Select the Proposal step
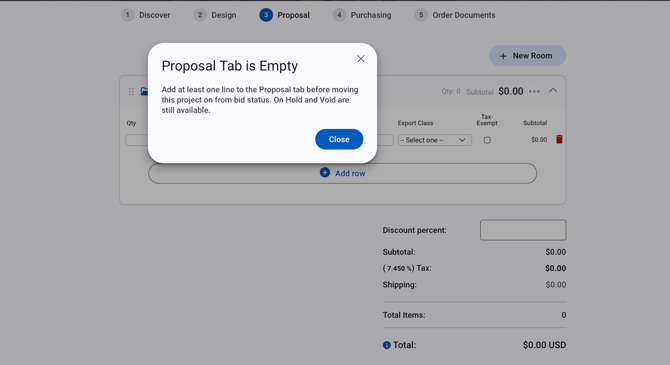670x365 pixels. tap(285, 15)
